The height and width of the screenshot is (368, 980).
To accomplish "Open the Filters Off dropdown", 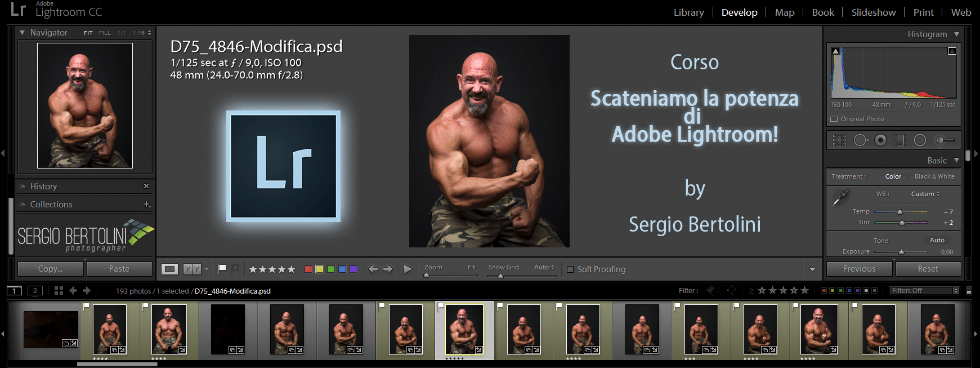I will pyautogui.click(x=924, y=291).
